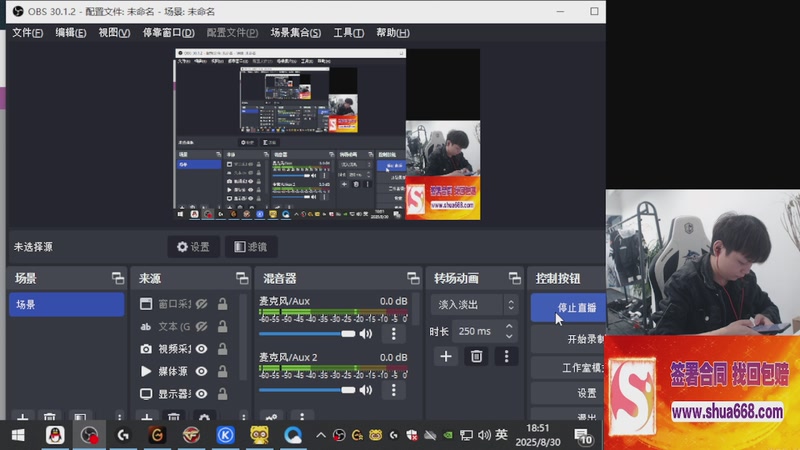This screenshot has width=800, height=450.
Task: Pop out the 来源 dock panel
Action: [242, 278]
